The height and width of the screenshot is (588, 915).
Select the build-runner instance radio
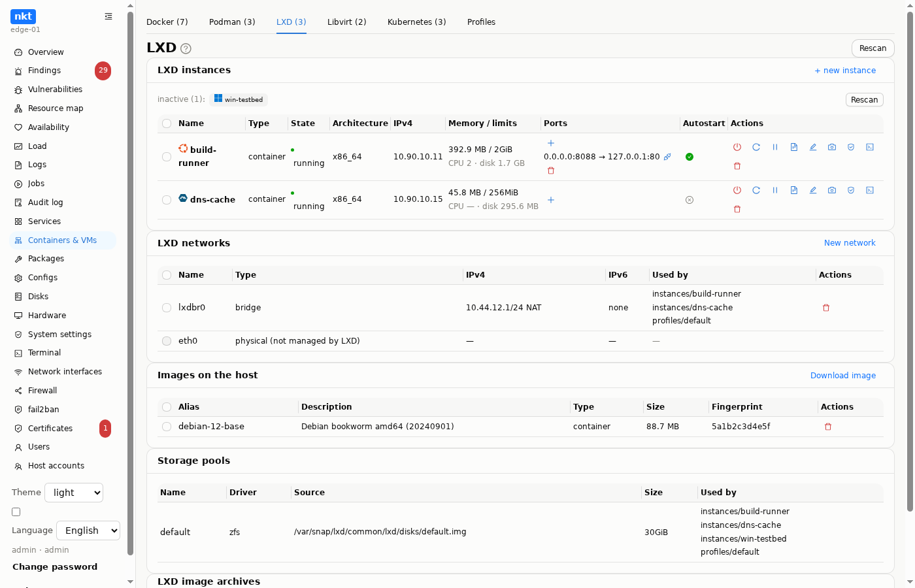(x=167, y=157)
